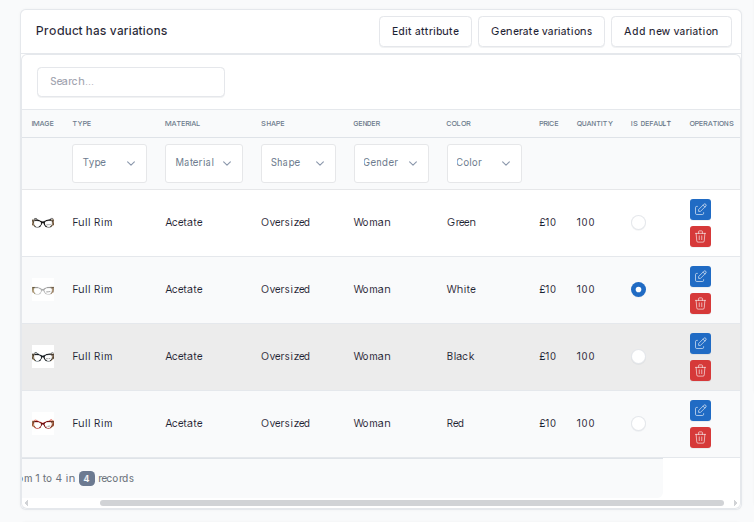754x522 pixels.
Task: Click the horizontal scrollbar at table bottom
Action: [412, 503]
